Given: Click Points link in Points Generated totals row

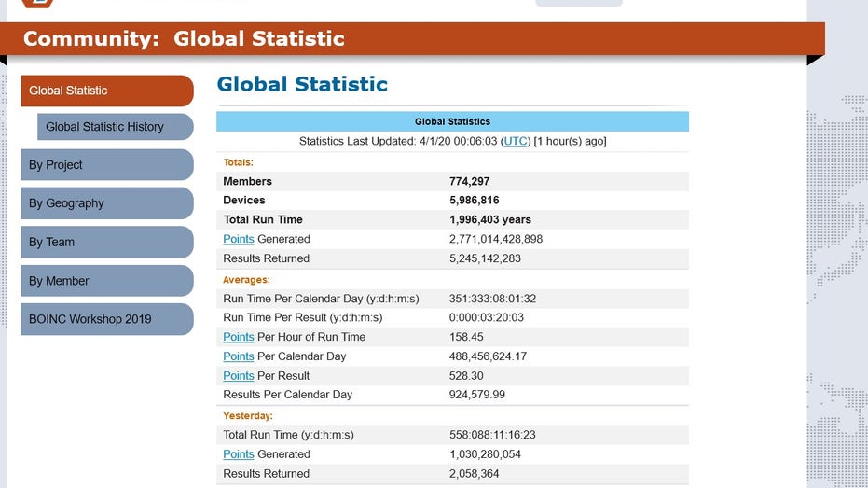Looking at the screenshot, I should (239, 239).
